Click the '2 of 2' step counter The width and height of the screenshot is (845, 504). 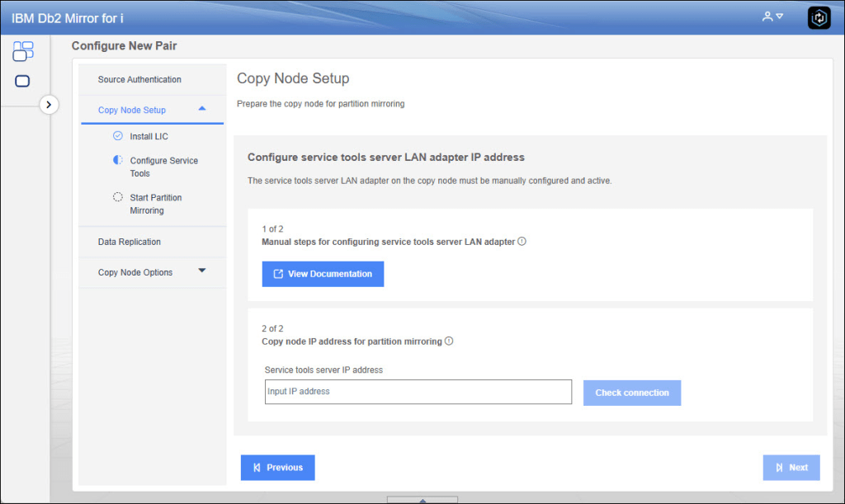[x=272, y=328]
